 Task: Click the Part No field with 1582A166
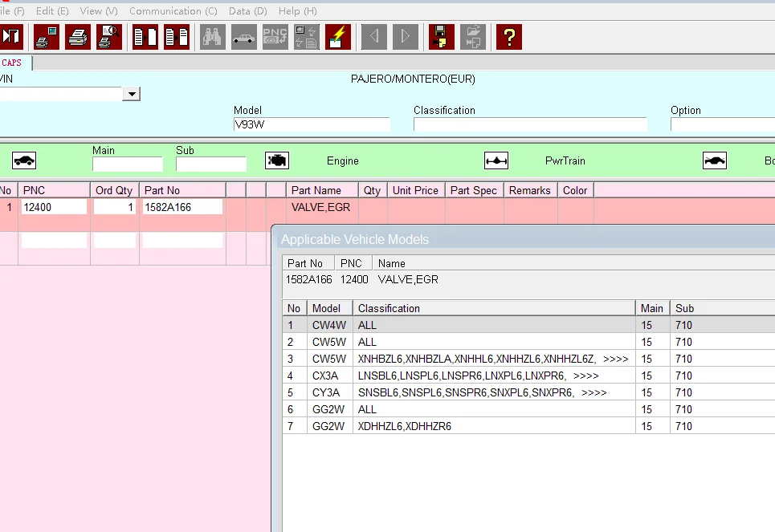tap(182, 207)
